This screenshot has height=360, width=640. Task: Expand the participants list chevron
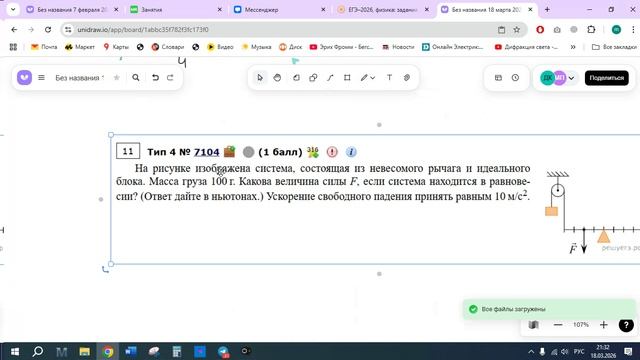571,78
